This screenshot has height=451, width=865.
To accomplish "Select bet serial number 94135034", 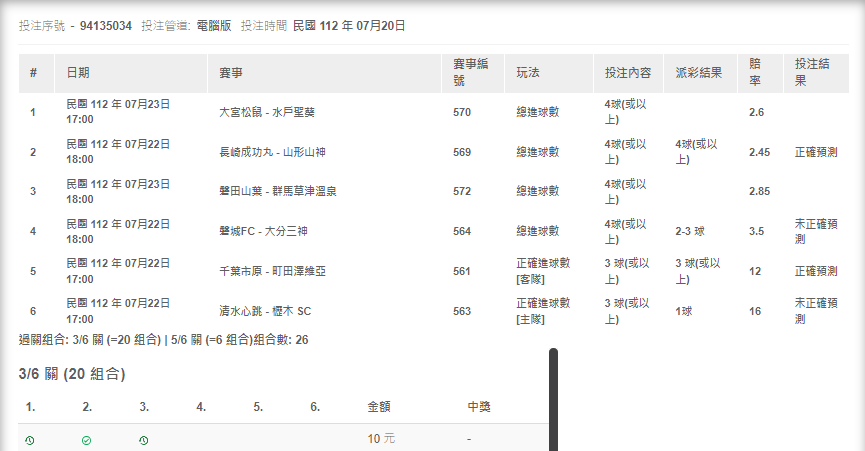I will (x=106, y=26).
